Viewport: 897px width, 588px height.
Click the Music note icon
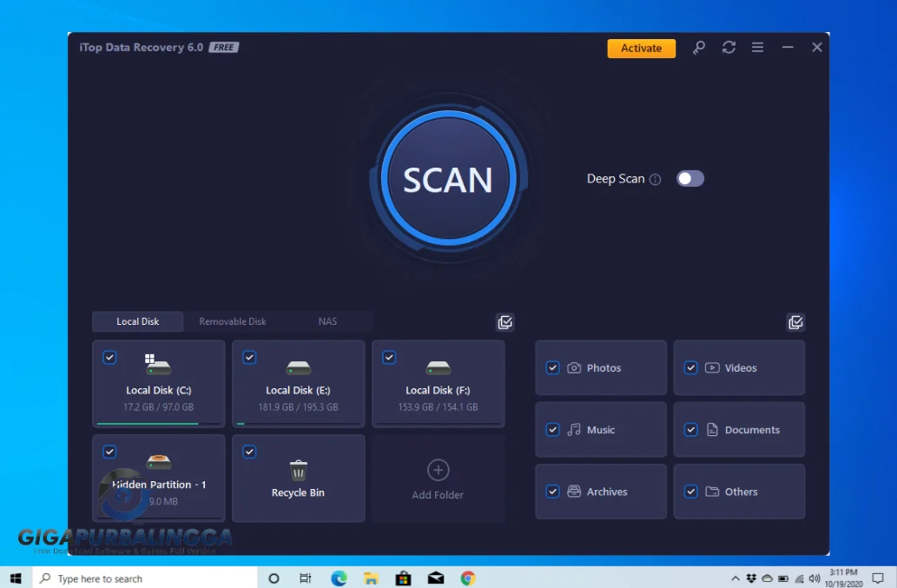coord(574,430)
